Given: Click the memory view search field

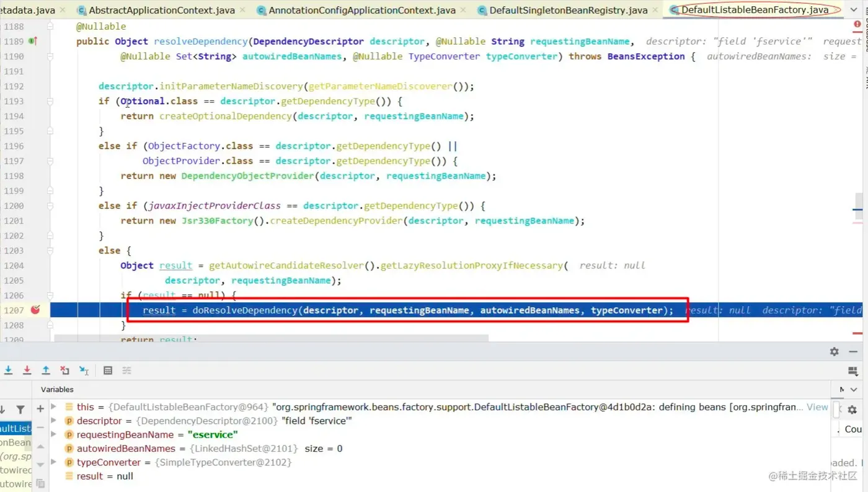Looking at the screenshot, I should pyautogui.click(x=836, y=410).
